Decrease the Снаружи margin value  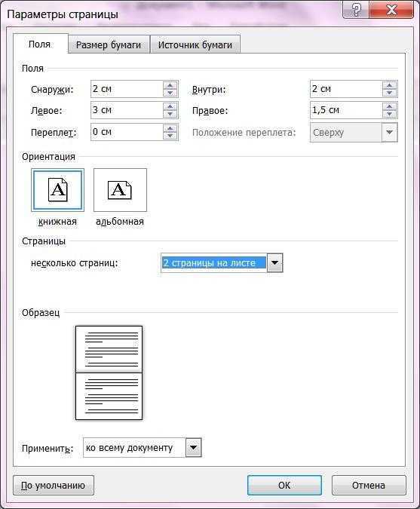point(170,93)
